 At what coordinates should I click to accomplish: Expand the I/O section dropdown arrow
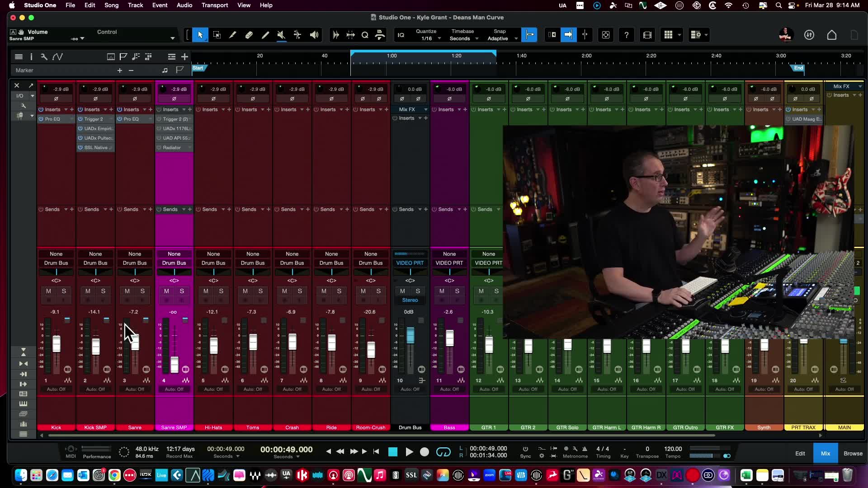(32, 96)
